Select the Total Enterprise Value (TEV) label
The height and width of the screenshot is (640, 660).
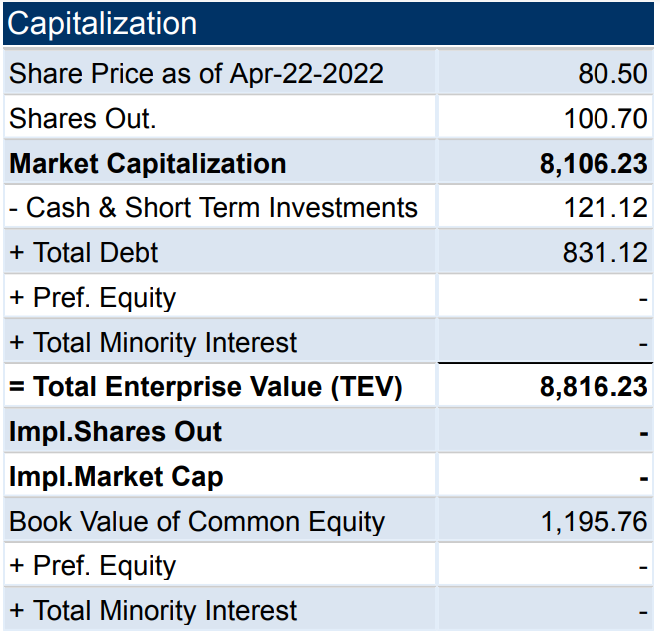(x=205, y=387)
